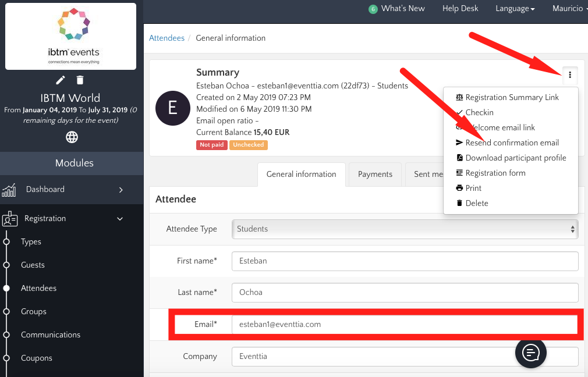Collapse the Registration module chevron

click(120, 219)
